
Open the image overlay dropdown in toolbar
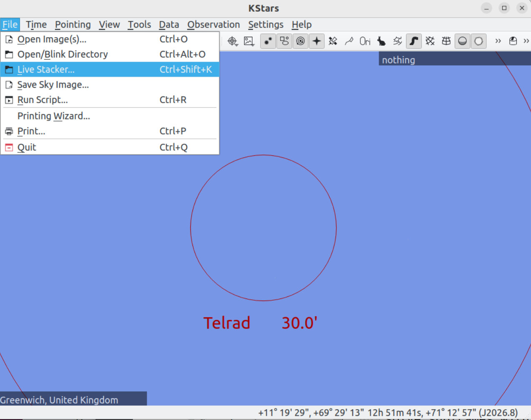coord(249,41)
